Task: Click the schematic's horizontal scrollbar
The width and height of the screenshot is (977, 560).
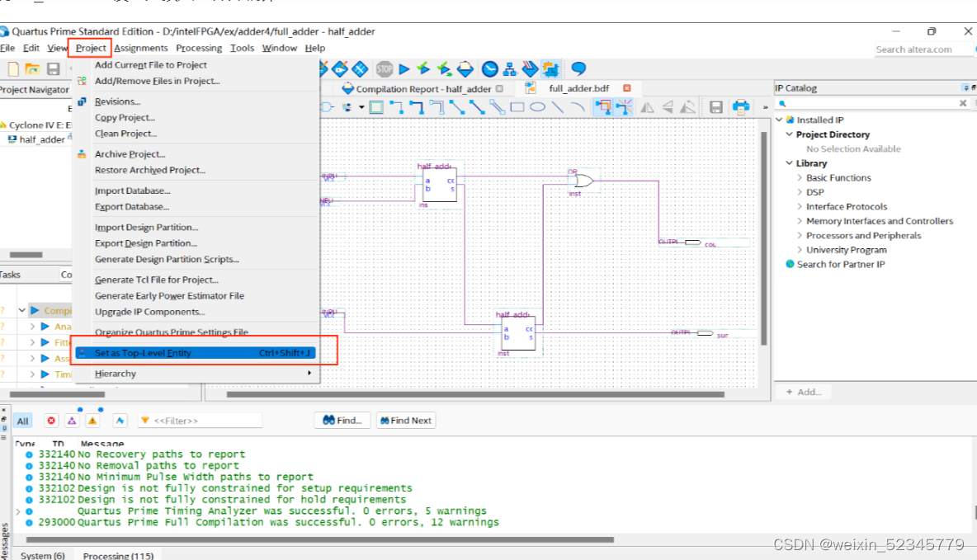Action: 475,394
